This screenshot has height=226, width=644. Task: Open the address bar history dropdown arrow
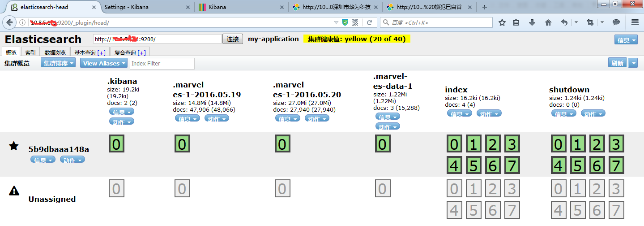[x=337, y=22]
